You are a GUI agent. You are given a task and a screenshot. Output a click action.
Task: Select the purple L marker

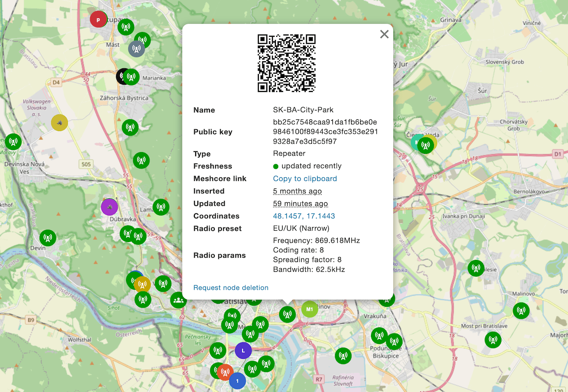243,351
